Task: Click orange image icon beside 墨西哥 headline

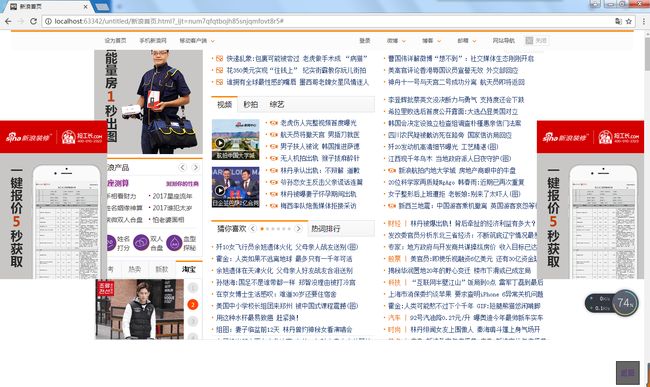Action: pyautogui.click(x=219, y=82)
